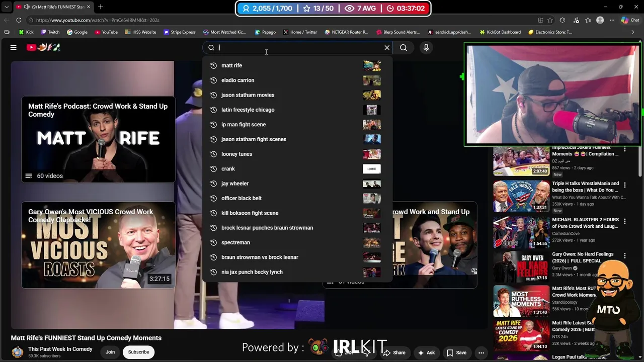
Task: Switch to Matt Rife's FUNNIEST browser tab
Action: tap(53, 7)
